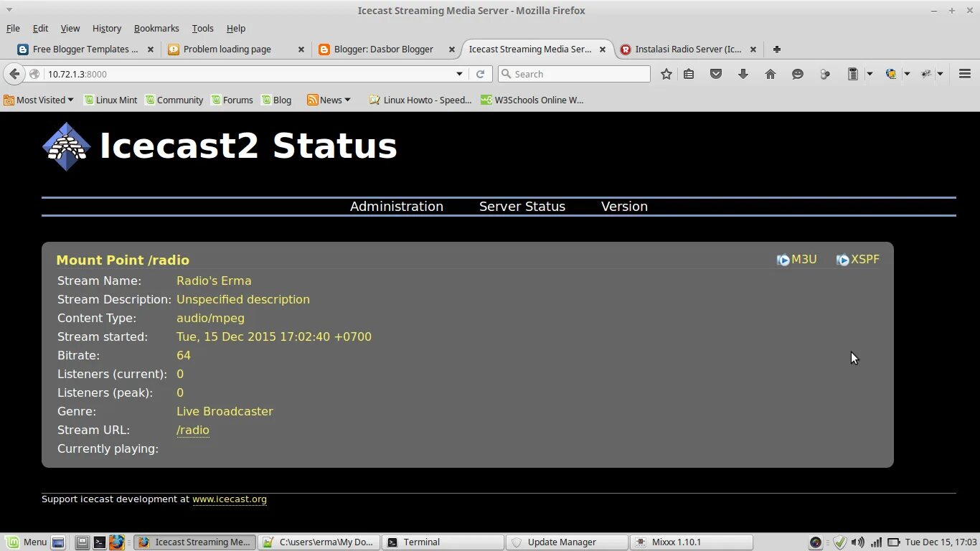Click the Icecast logo image
This screenshot has width=980, height=551.
click(67, 146)
